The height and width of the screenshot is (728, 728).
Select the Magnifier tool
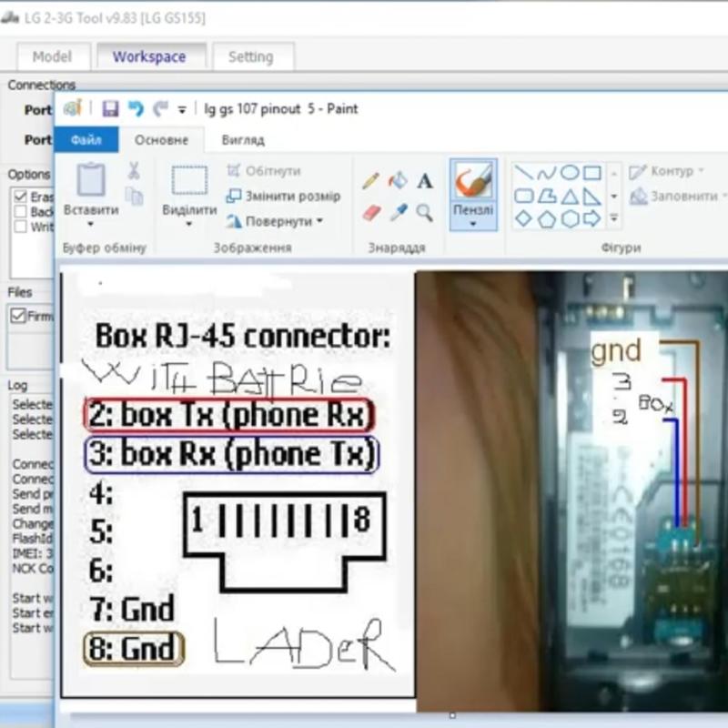coord(424,213)
